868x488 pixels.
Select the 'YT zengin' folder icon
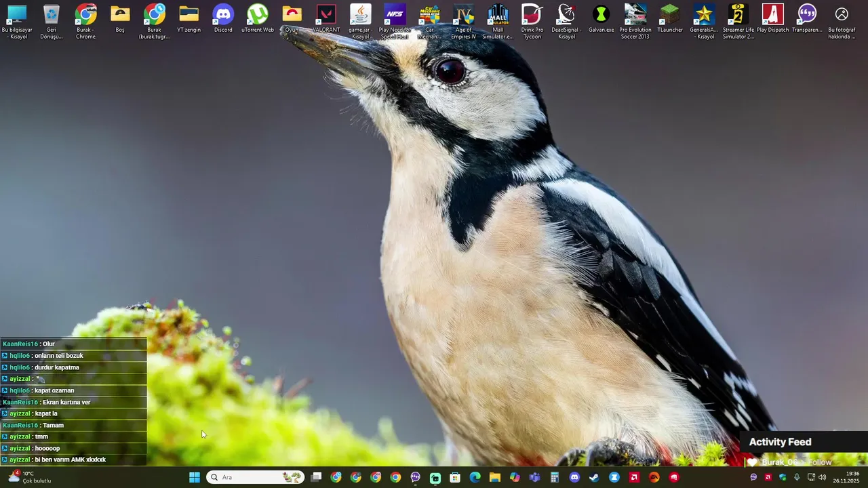(x=189, y=19)
